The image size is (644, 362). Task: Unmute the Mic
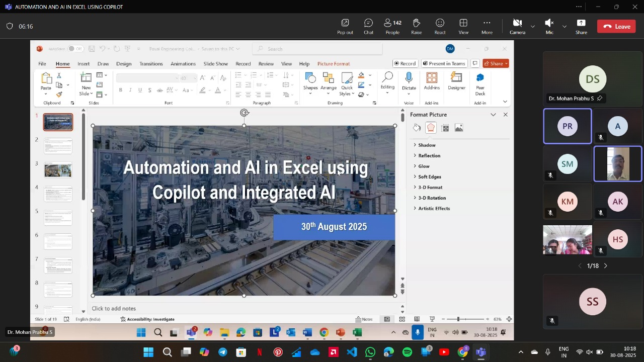[x=549, y=26]
